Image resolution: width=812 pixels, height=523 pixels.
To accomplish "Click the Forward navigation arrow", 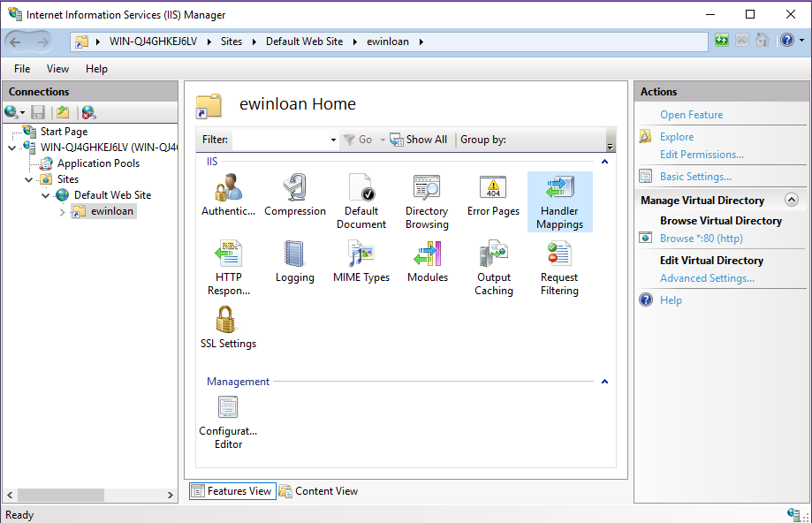I will [x=43, y=42].
